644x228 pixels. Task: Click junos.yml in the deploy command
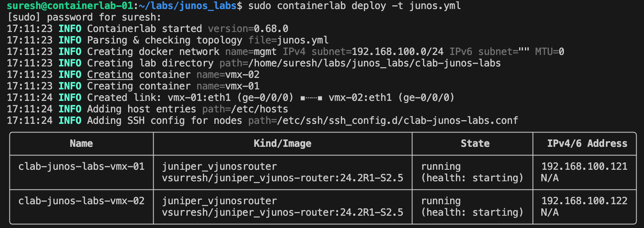point(435,6)
